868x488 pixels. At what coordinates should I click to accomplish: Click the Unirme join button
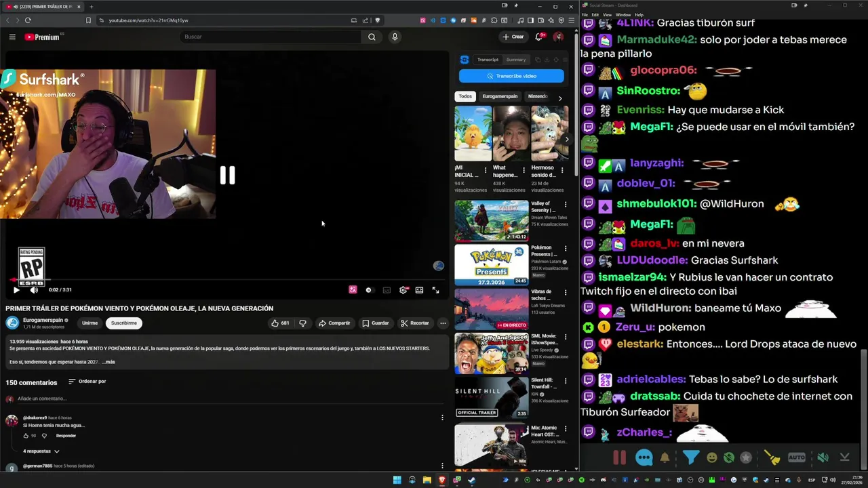pyautogui.click(x=90, y=323)
